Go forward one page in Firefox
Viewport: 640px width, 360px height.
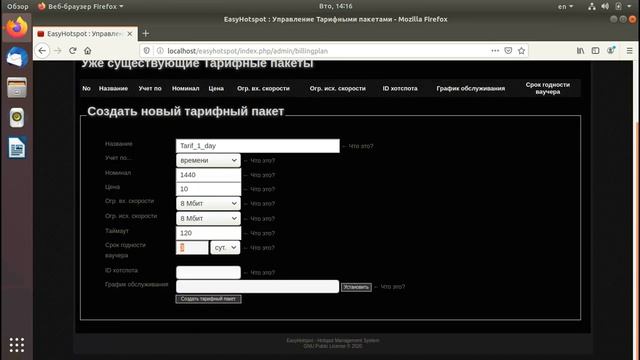click(58, 51)
